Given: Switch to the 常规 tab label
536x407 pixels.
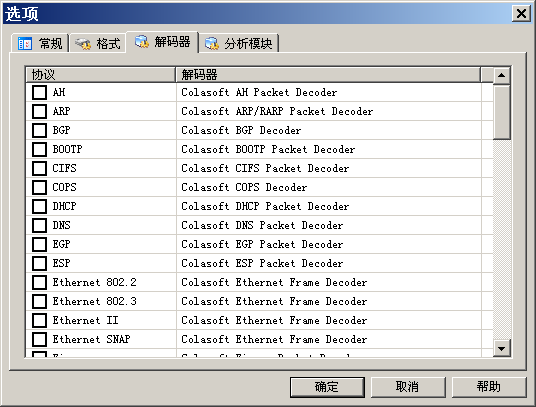Looking at the screenshot, I should (x=51, y=43).
